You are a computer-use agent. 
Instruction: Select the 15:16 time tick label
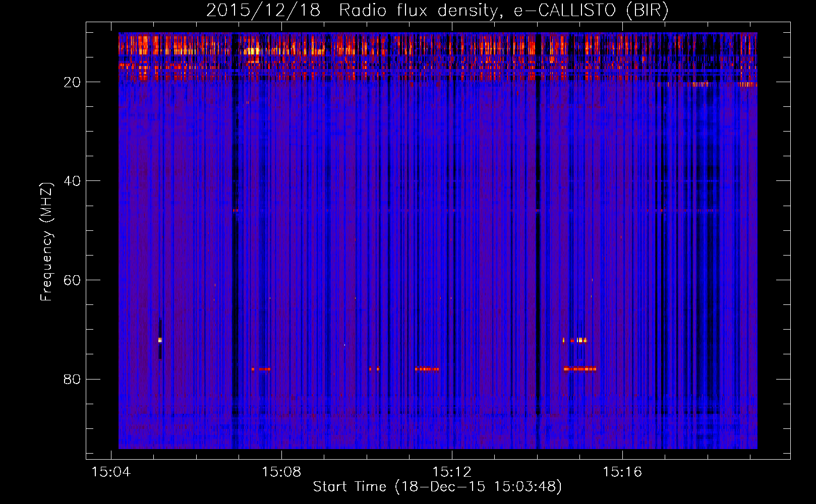coord(622,472)
